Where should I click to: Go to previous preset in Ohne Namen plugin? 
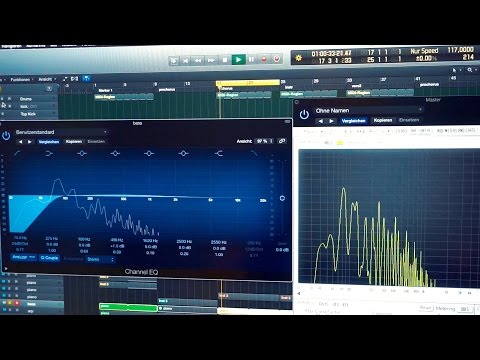point(321,121)
